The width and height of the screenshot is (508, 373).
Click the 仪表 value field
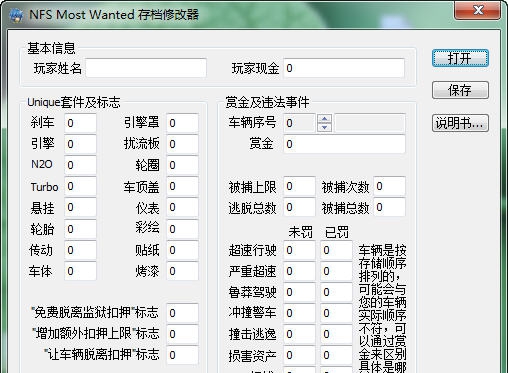pyautogui.click(x=182, y=207)
